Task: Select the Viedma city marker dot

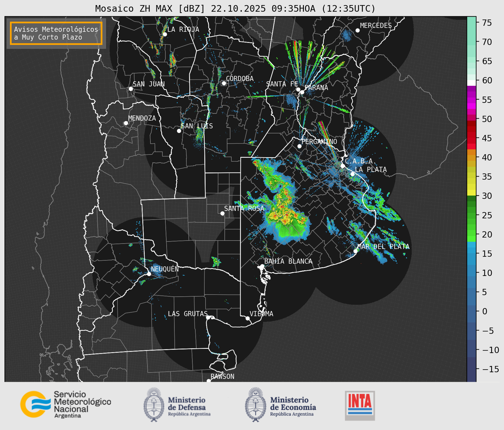Action: click(x=248, y=318)
